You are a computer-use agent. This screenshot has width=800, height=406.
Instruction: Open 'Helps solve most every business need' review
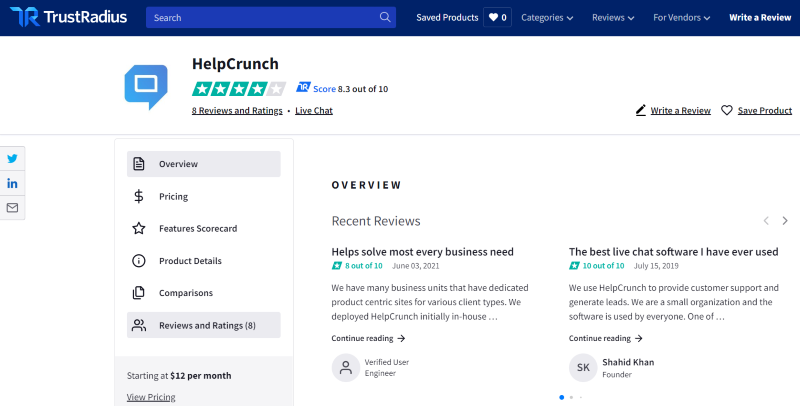click(x=422, y=251)
